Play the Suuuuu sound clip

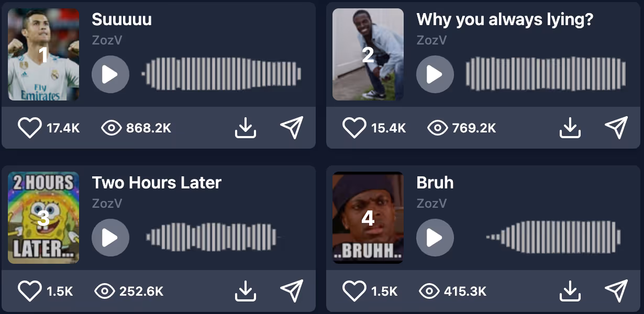click(110, 74)
